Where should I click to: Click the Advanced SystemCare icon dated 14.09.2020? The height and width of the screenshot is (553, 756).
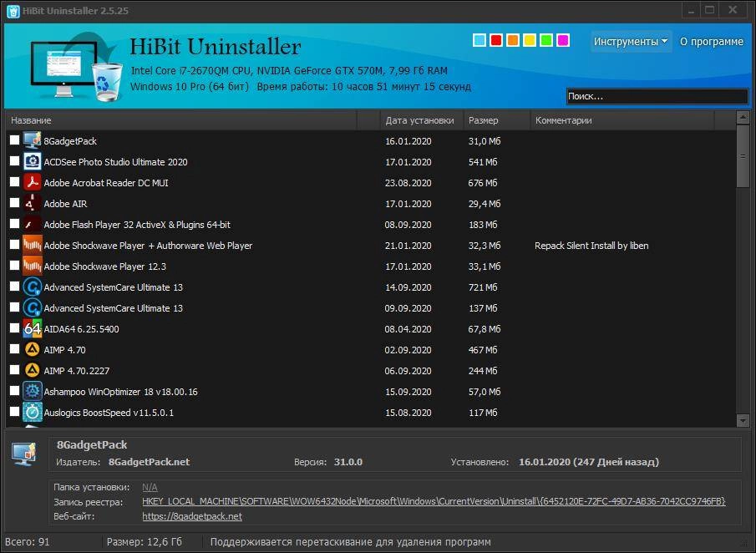(33, 287)
